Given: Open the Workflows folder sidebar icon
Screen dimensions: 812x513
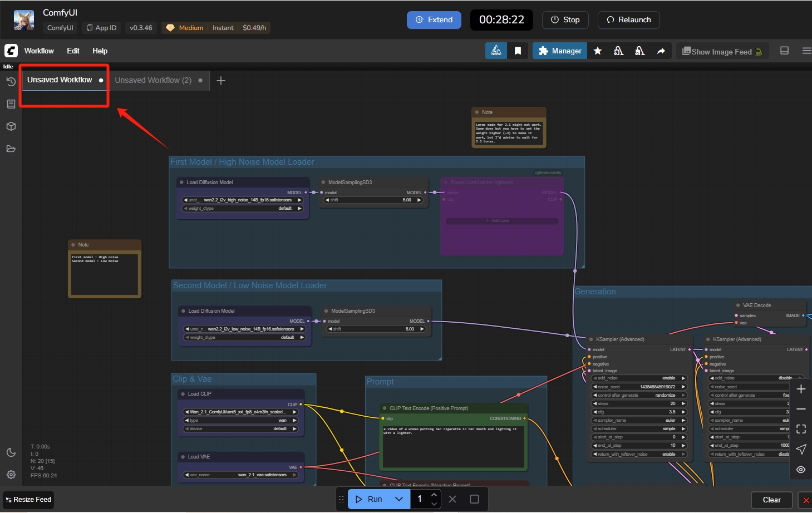Looking at the screenshot, I should pyautogui.click(x=11, y=149).
